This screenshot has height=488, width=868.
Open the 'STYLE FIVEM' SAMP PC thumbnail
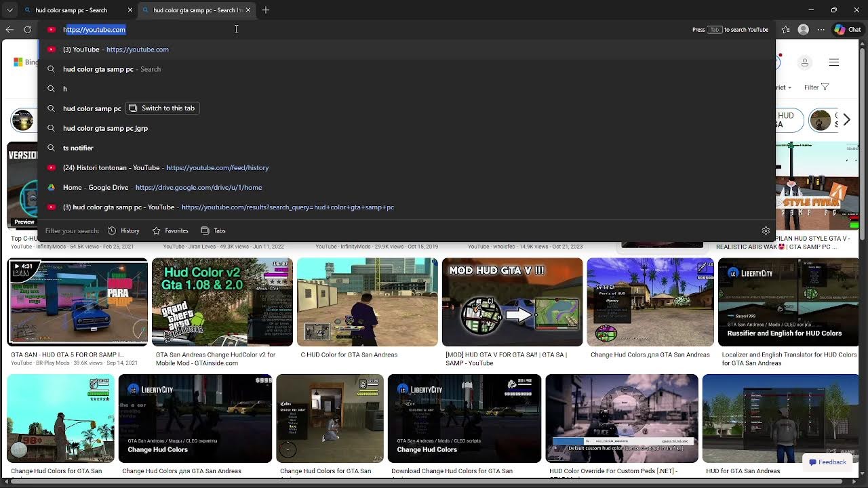(x=817, y=186)
